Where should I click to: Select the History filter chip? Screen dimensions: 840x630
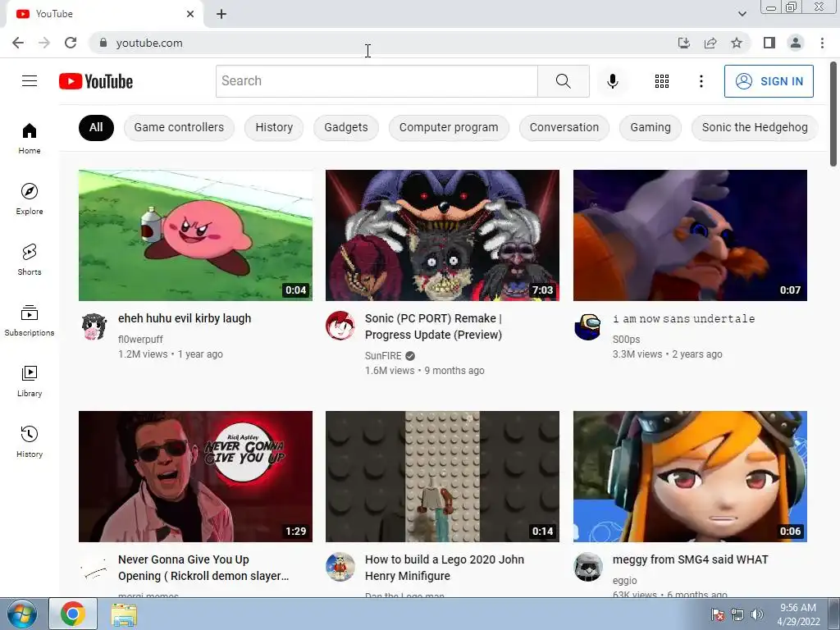274,127
